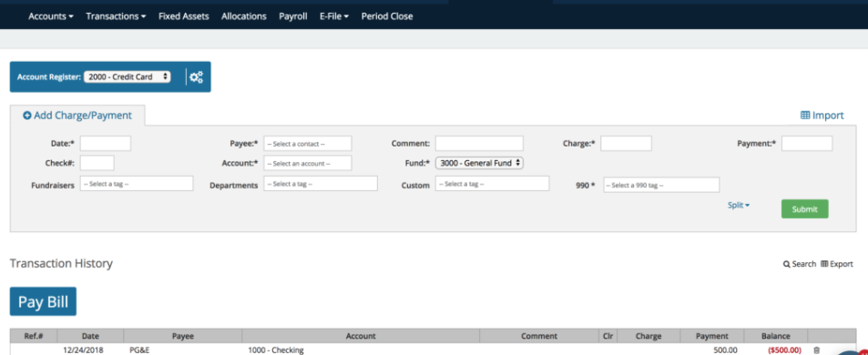Expand the E-File menu
The image size is (868, 355).
(x=333, y=16)
